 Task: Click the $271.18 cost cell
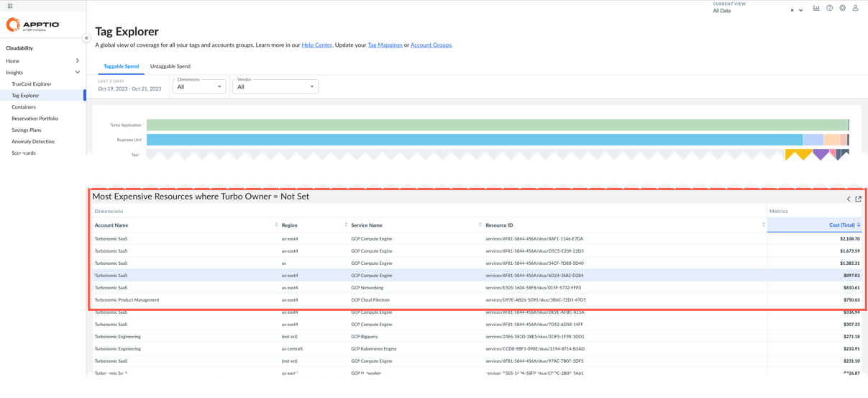coord(851,336)
